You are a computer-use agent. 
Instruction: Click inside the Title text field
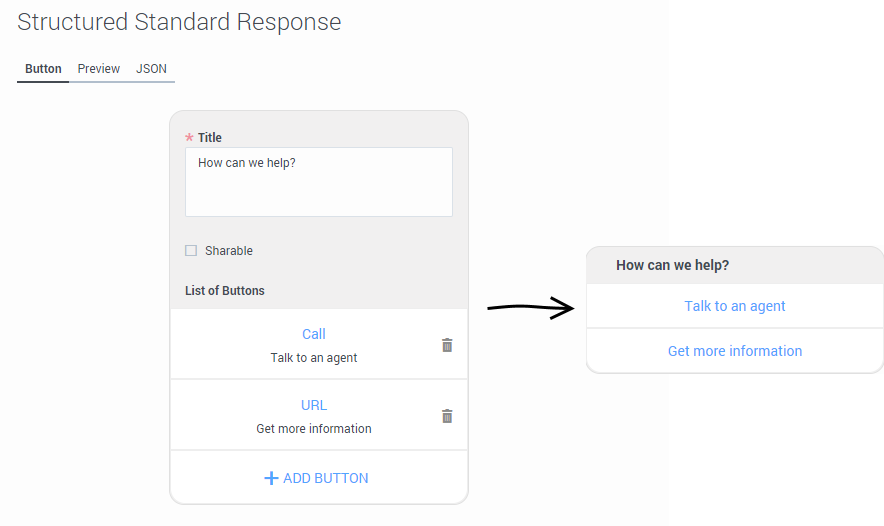pyautogui.click(x=318, y=182)
